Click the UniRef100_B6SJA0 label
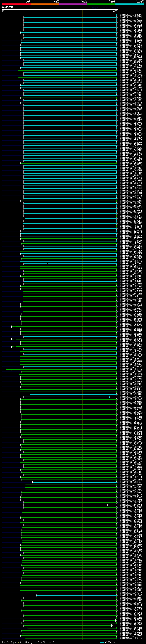 [x=131, y=93]
